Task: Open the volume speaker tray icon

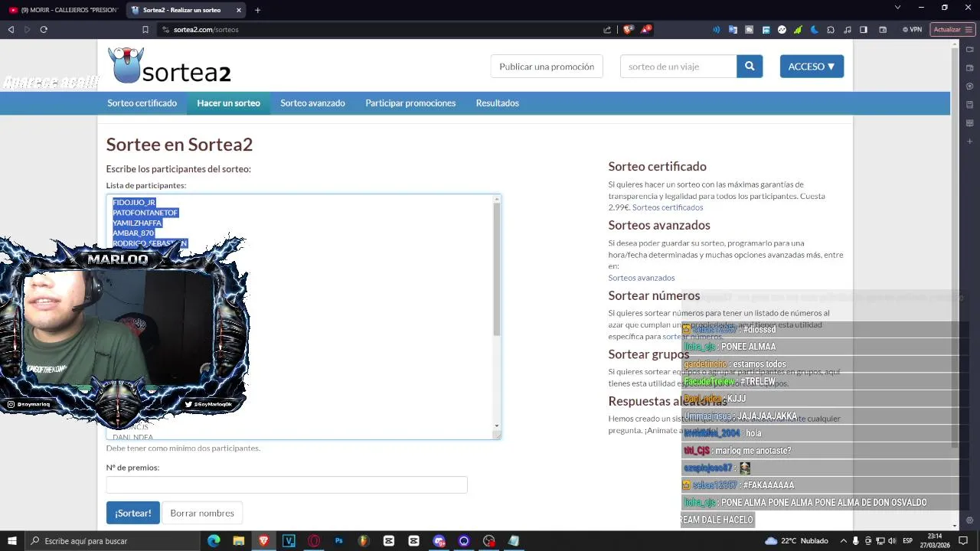Action: click(x=892, y=541)
